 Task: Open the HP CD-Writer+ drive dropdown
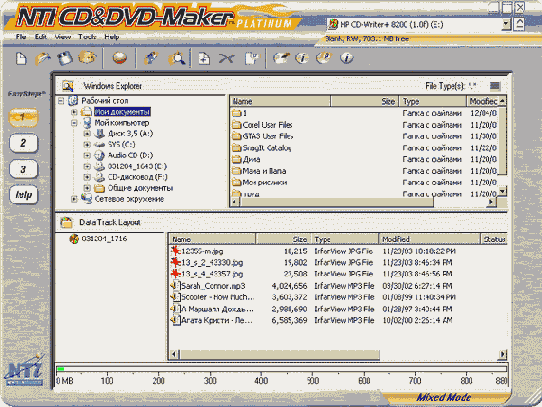point(506,25)
